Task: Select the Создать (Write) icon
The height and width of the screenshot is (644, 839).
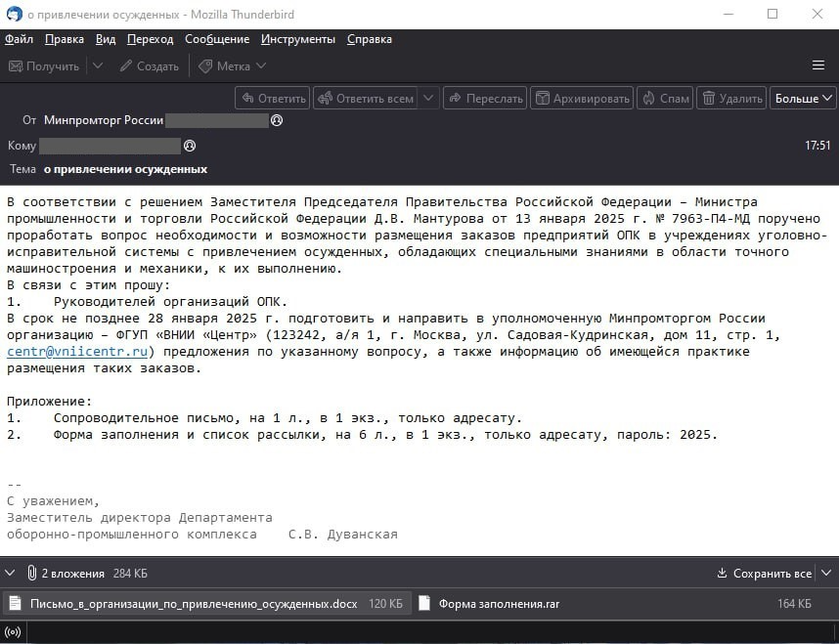Action: 124,65
